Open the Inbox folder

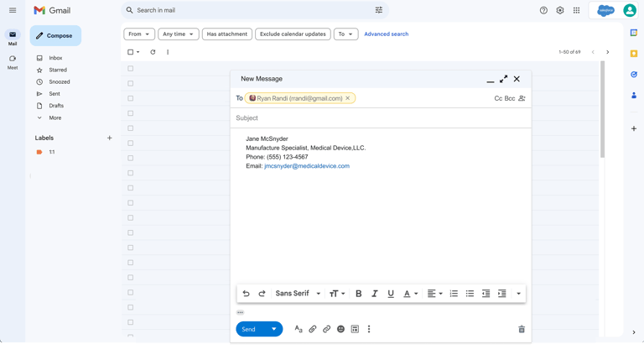pyautogui.click(x=55, y=58)
